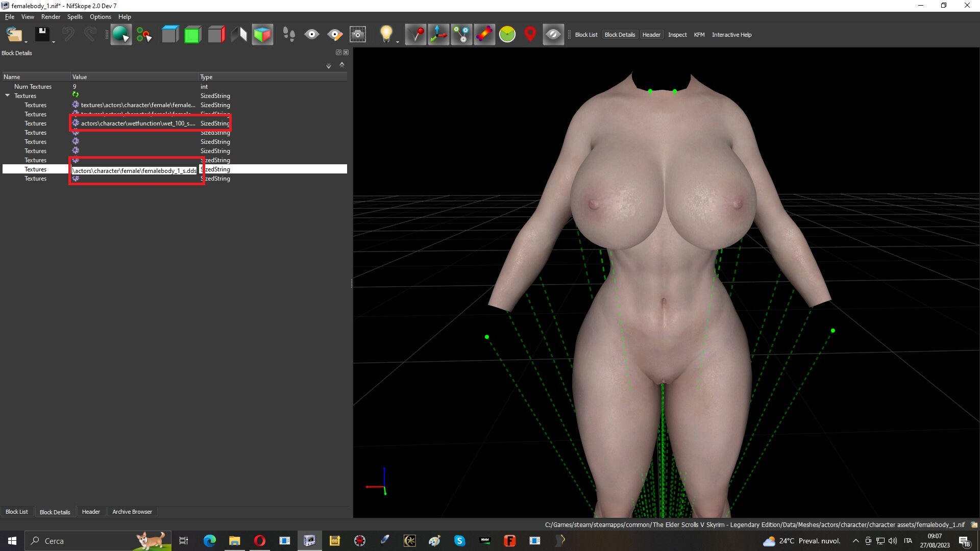Screen dimensions: 980x551
Task: Collapse the Textures tree node
Action: coord(8,95)
